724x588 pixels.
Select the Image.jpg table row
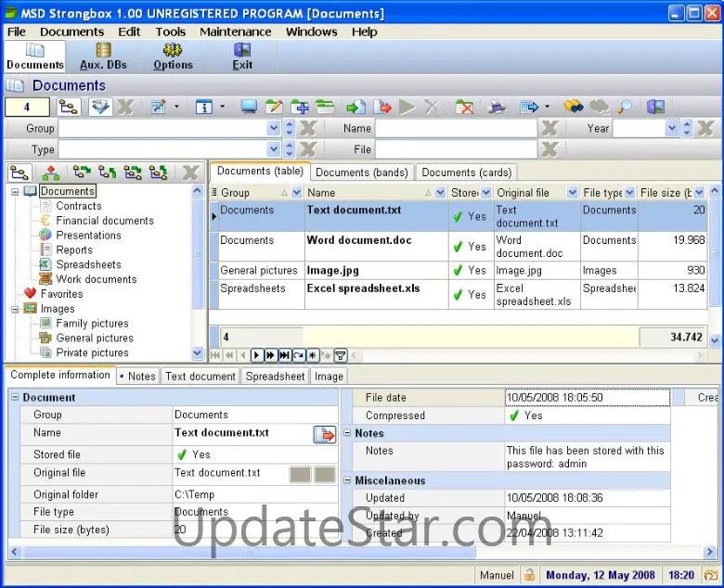458,270
